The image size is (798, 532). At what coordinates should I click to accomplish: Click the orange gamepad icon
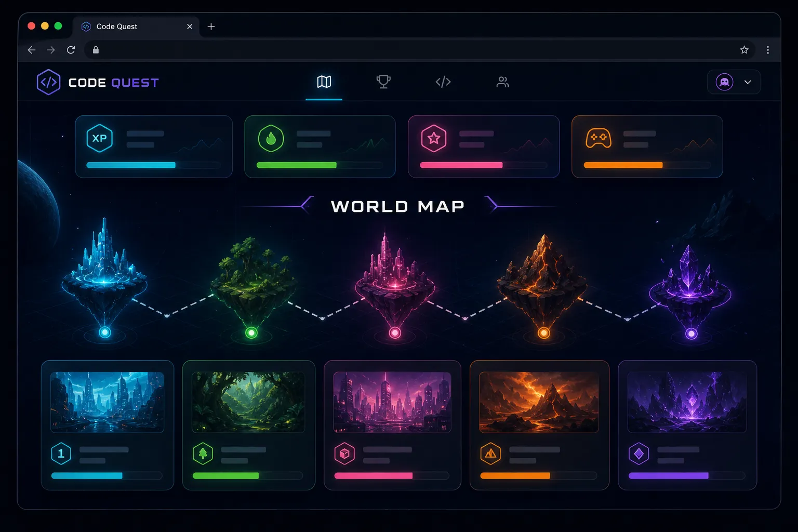[x=598, y=138]
